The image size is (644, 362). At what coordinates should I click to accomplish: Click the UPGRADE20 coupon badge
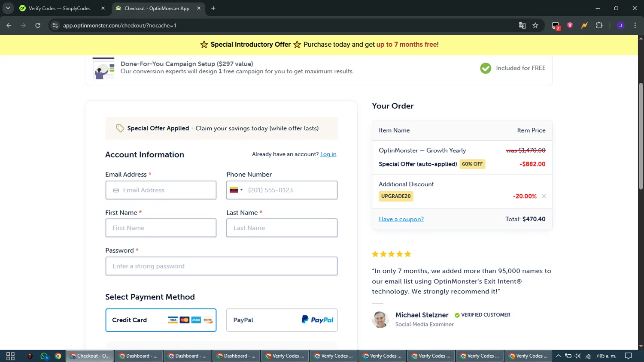click(396, 196)
